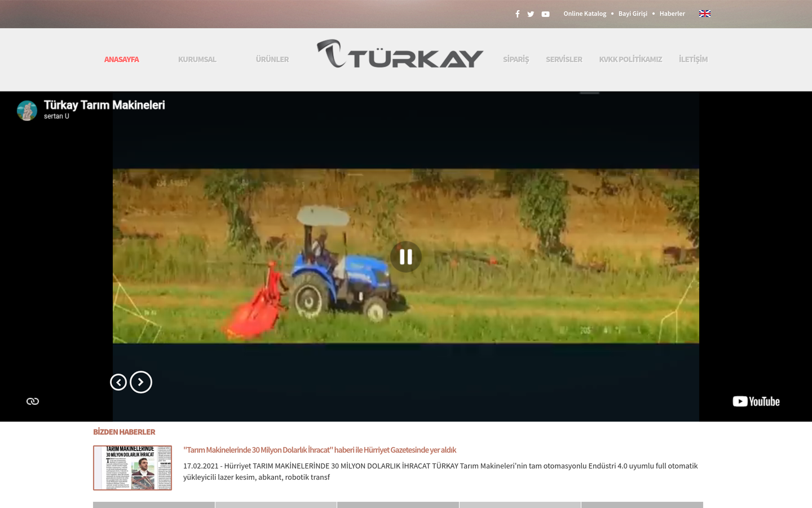Open the ÜRÜNLER menu item
This screenshot has width=812, height=508.
[272, 59]
